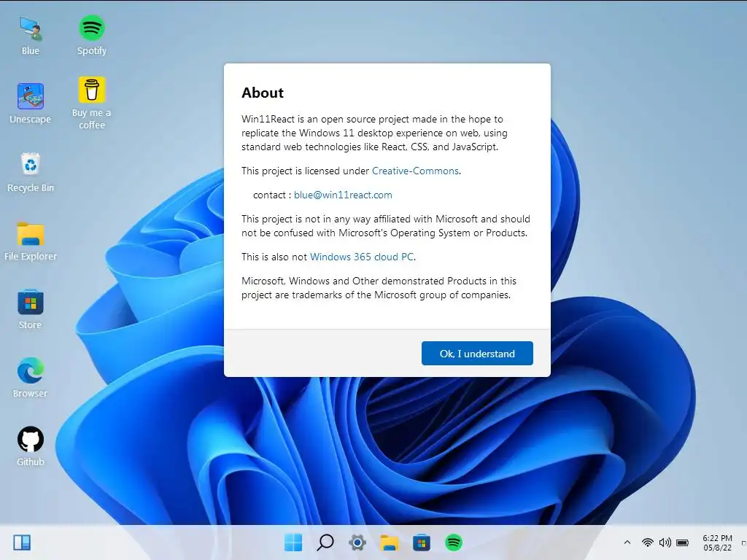Screen dimensions: 747x560
Task: Follow the Creative-Commons license link
Action: click(x=415, y=171)
